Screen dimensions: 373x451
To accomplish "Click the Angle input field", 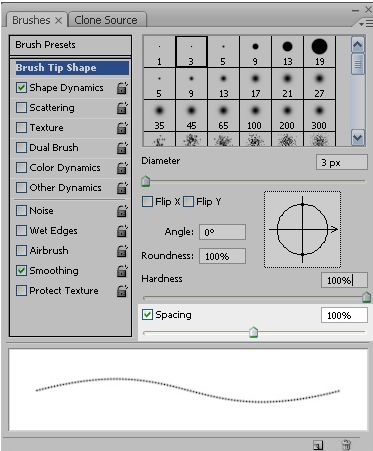I will coord(222,232).
